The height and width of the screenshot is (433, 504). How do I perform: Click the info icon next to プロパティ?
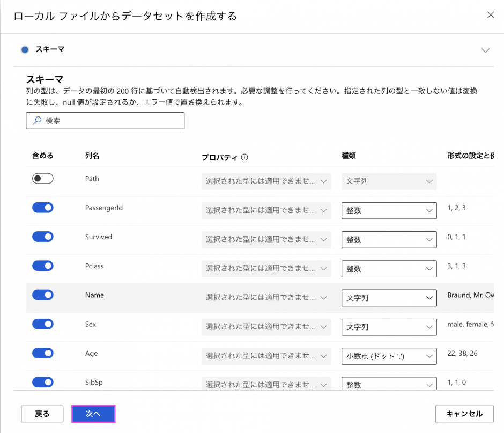(244, 157)
